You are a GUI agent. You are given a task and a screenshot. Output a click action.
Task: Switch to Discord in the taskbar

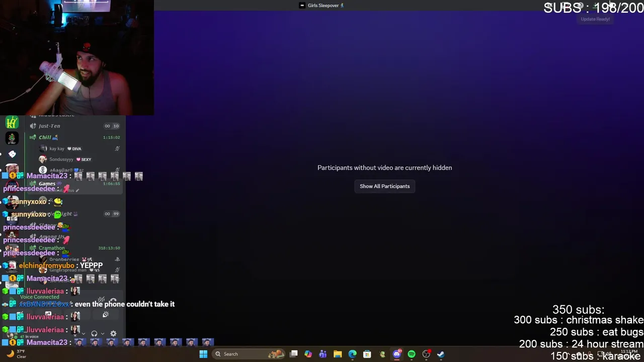coord(397,354)
